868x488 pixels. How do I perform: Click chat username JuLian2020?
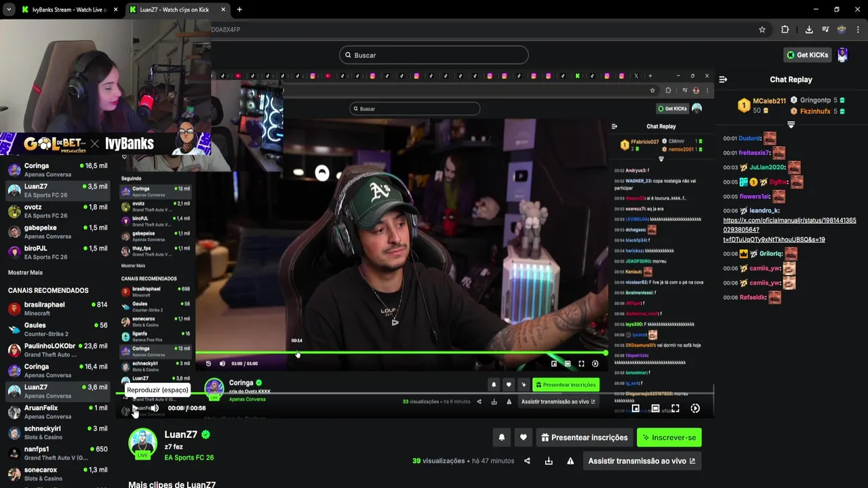tap(767, 167)
